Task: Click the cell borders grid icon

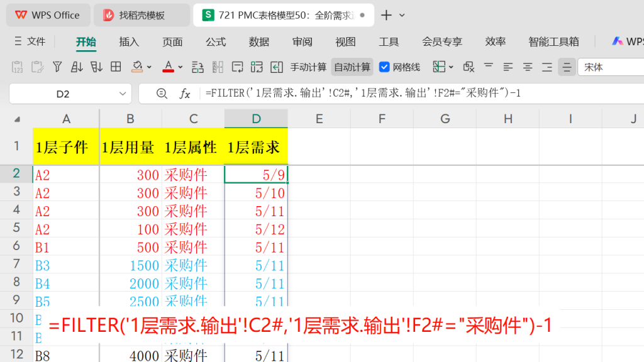Action: click(x=116, y=67)
